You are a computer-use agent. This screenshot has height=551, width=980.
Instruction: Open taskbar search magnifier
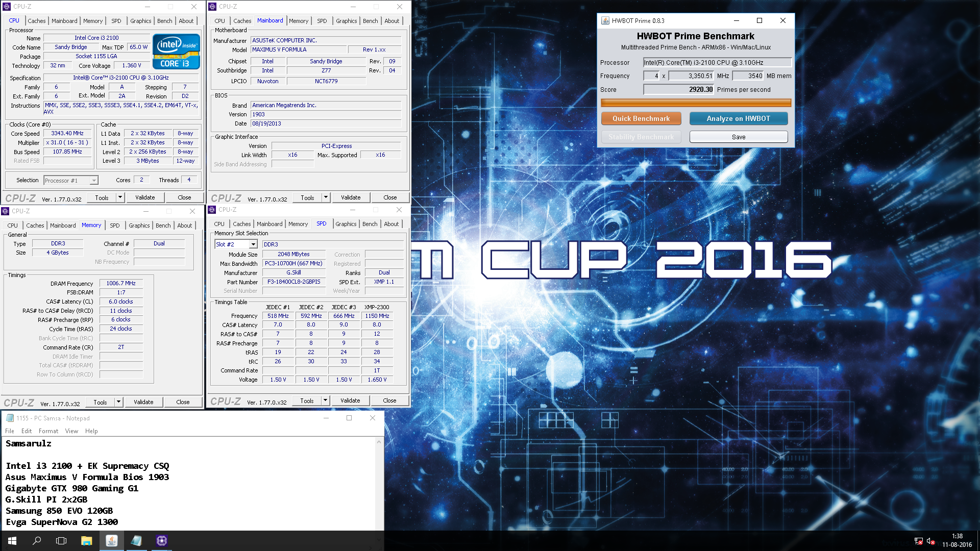point(37,541)
